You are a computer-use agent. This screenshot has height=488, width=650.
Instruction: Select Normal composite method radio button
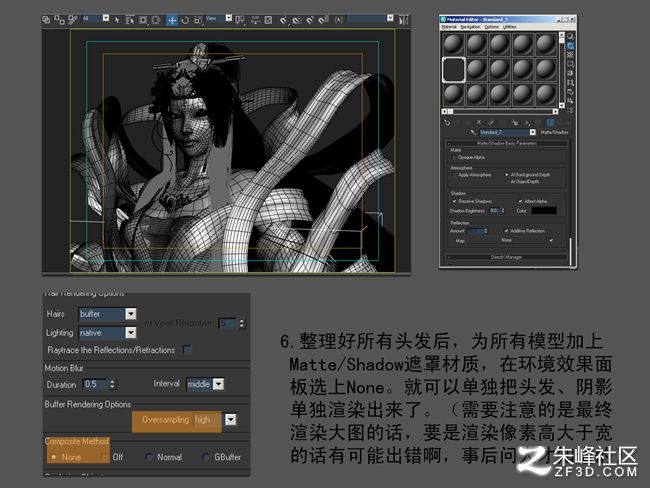(148, 457)
